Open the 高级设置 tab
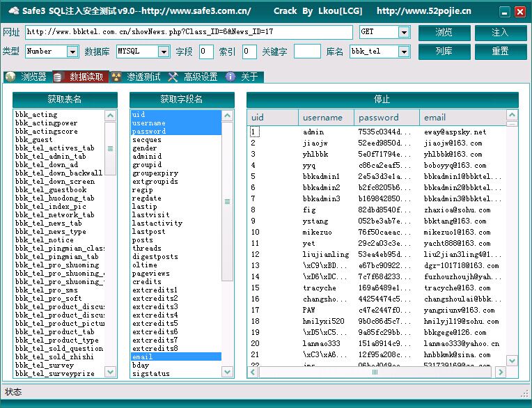Viewport: 532px width, 408px height. (x=194, y=77)
